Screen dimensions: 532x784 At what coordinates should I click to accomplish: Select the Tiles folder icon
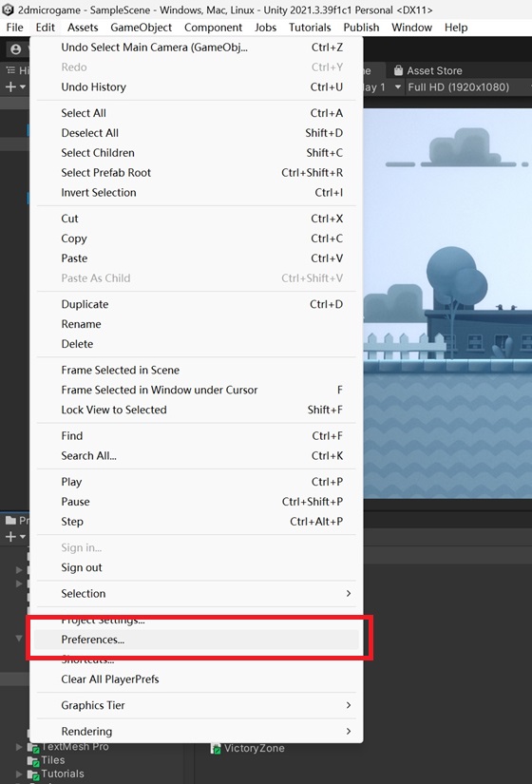click(33, 760)
